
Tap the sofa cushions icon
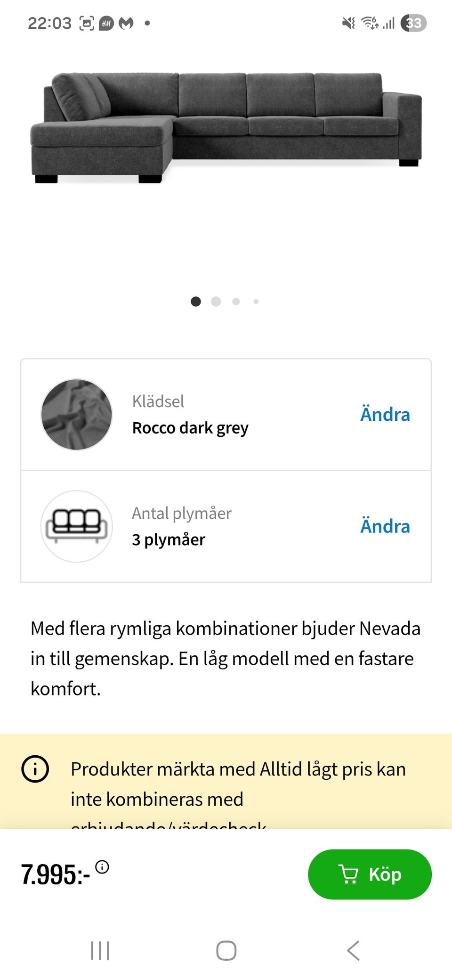coord(77,526)
